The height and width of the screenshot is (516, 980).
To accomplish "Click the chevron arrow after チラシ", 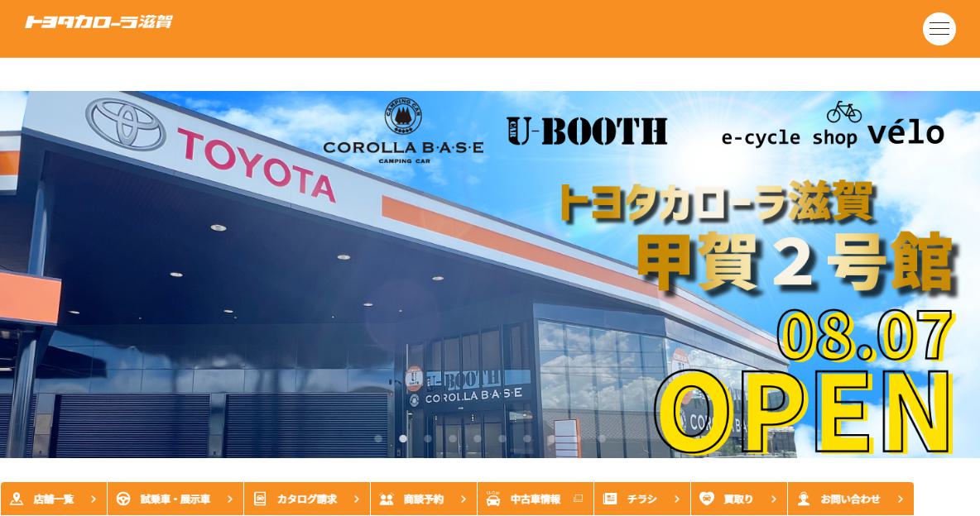I will [x=677, y=499].
